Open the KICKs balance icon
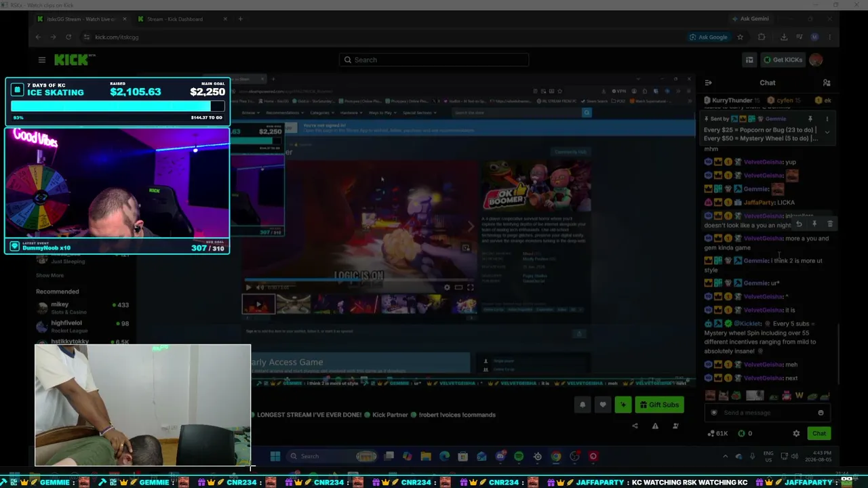The image size is (868, 488). click(742, 433)
